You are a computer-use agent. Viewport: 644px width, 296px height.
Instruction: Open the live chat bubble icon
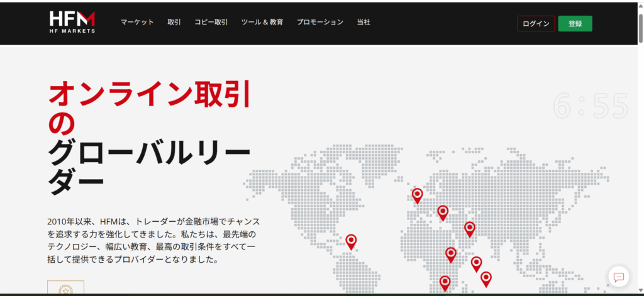click(x=619, y=277)
